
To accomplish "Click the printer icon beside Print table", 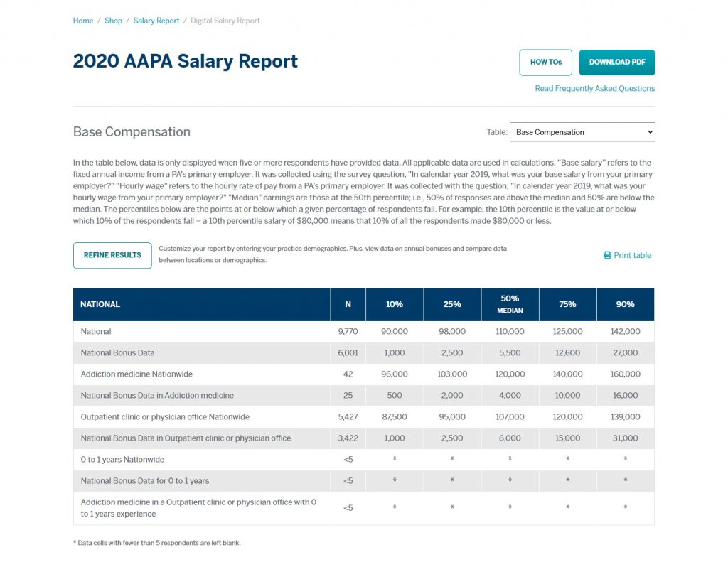I will point(607,255).
